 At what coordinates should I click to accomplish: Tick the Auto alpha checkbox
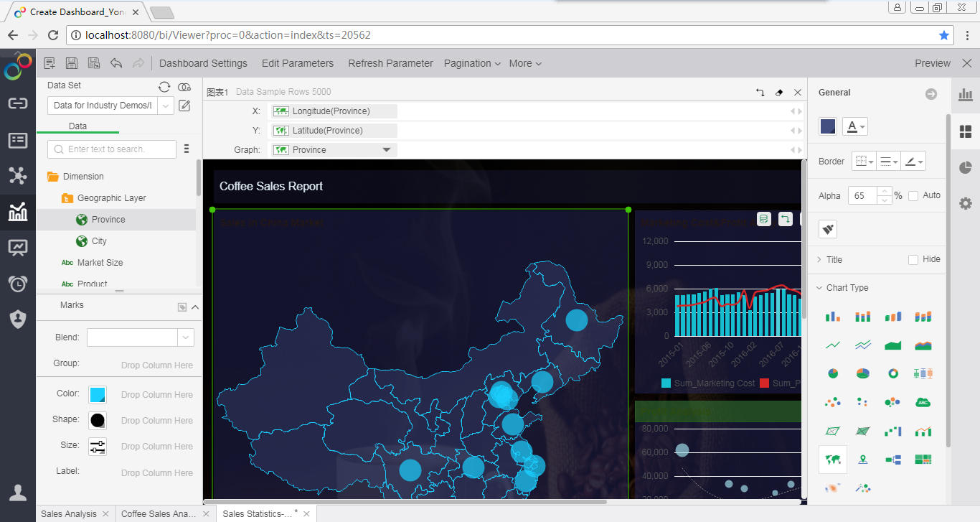point(913,195)
